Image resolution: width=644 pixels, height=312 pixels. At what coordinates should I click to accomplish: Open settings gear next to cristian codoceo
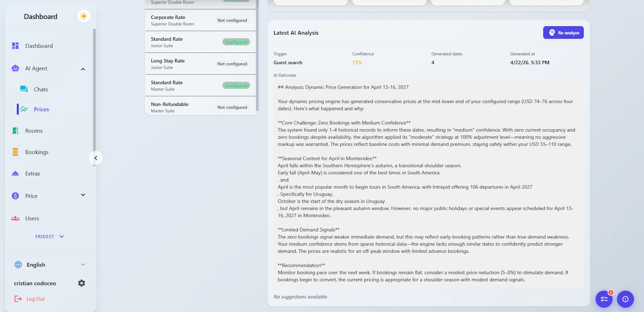click(82, 283)
